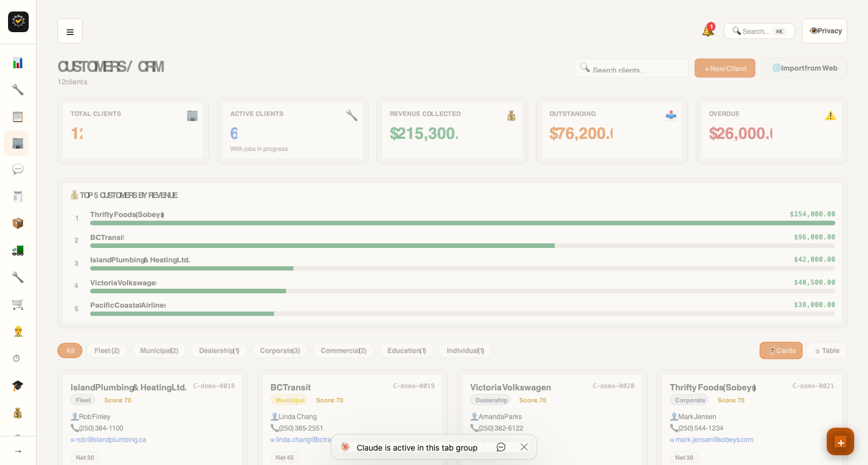The image size is (868, 465).
Task: Collapse the sidebar with the arrow icon
Action: pos(17,451)
